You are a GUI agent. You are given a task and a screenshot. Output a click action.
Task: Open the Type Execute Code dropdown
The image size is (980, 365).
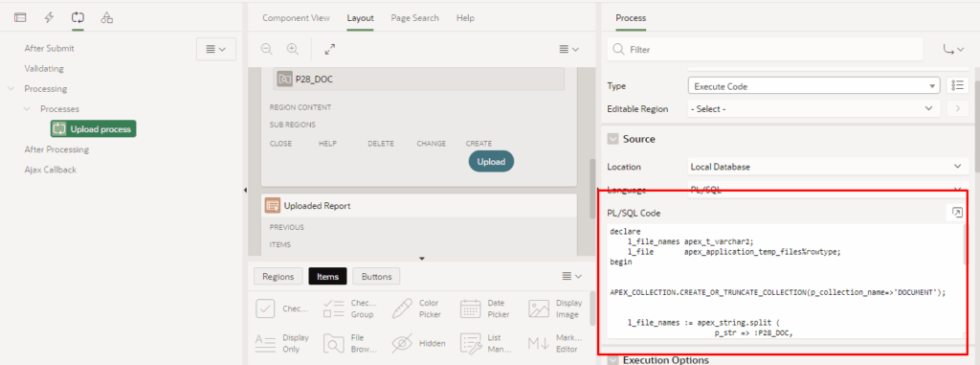(x=813, y=86)
